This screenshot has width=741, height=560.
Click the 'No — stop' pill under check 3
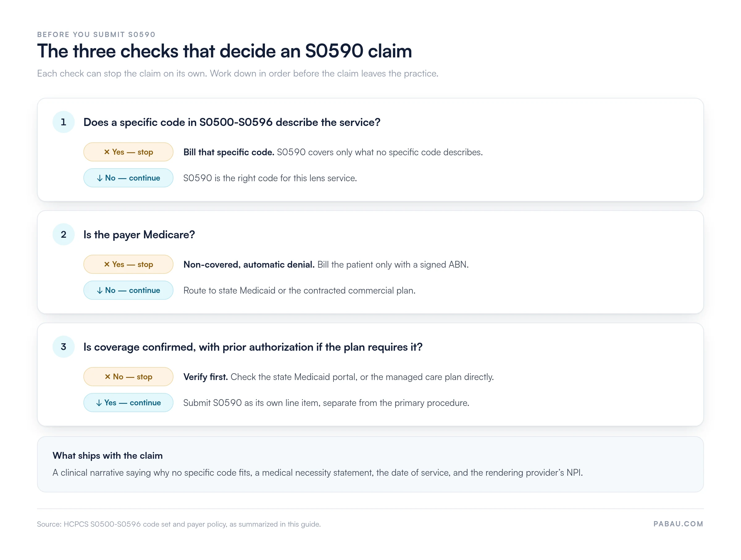coord(128,377)
